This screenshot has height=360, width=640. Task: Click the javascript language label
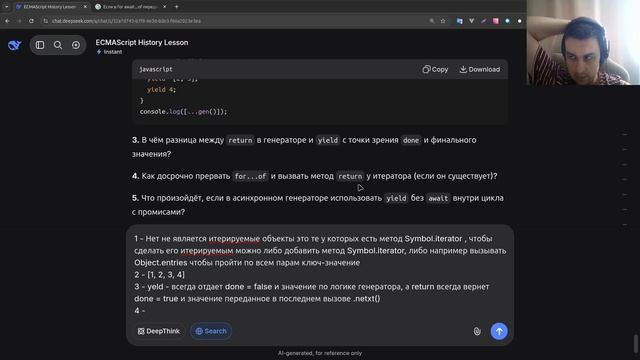156,69
